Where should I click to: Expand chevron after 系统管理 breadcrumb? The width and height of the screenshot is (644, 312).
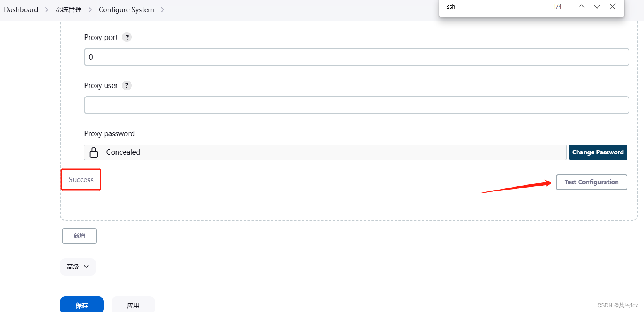[x=90, y=10]
